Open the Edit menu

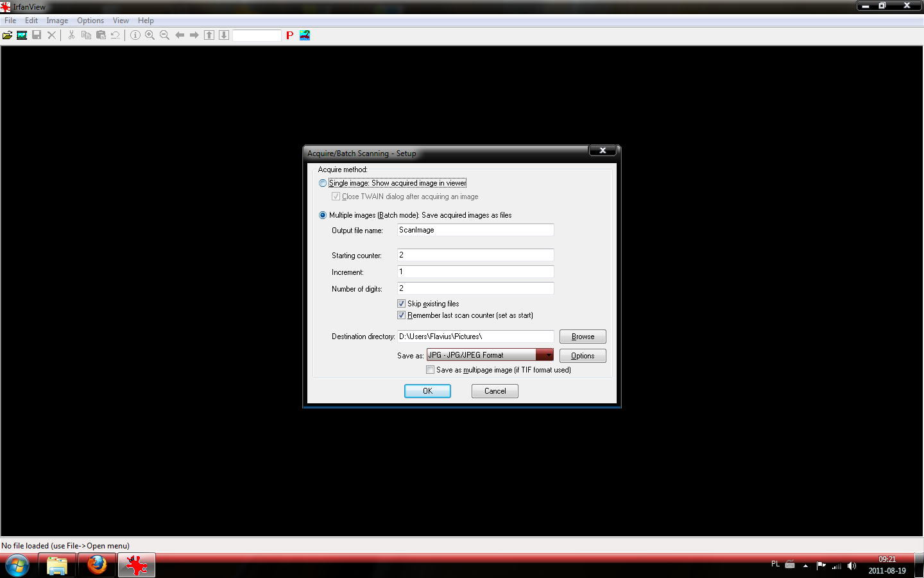pyautogui.click(x=31, y=21)
